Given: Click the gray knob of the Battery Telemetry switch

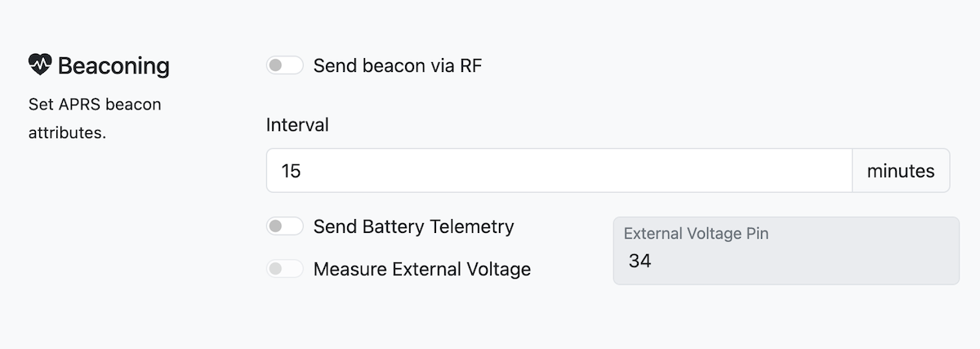Looking at the screenshot, I should pyautogui.click(x=278, y=226).
